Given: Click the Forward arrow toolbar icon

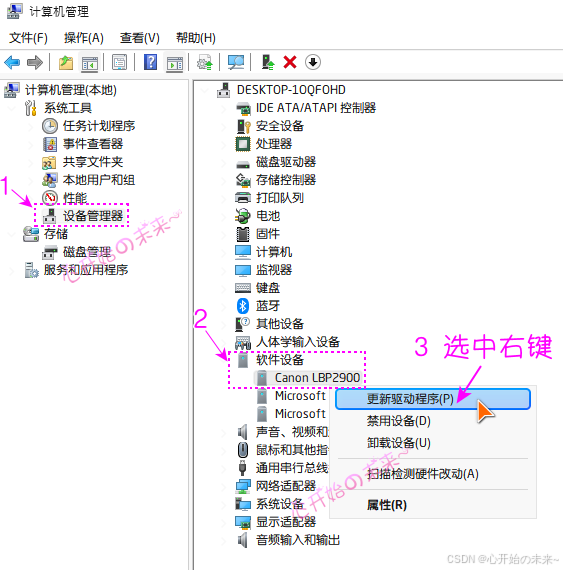Looking at the screenshot, I should 35,62.
